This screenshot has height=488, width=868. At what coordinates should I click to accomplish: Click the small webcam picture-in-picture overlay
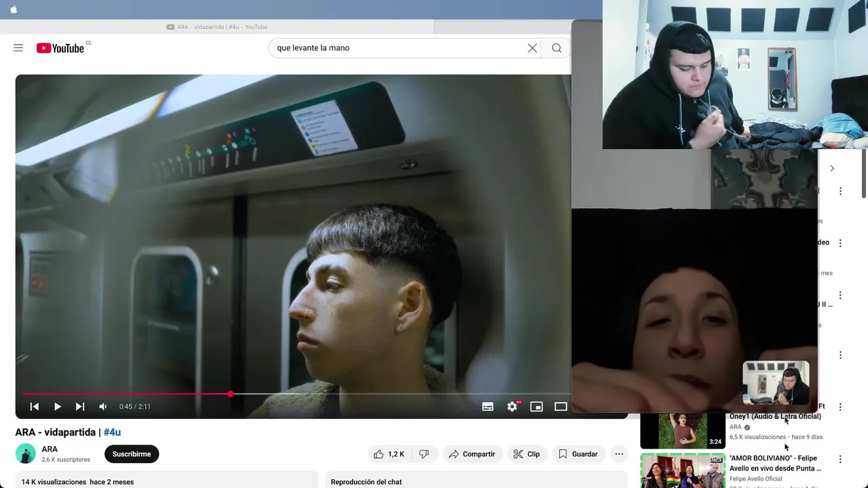(776, 383)
